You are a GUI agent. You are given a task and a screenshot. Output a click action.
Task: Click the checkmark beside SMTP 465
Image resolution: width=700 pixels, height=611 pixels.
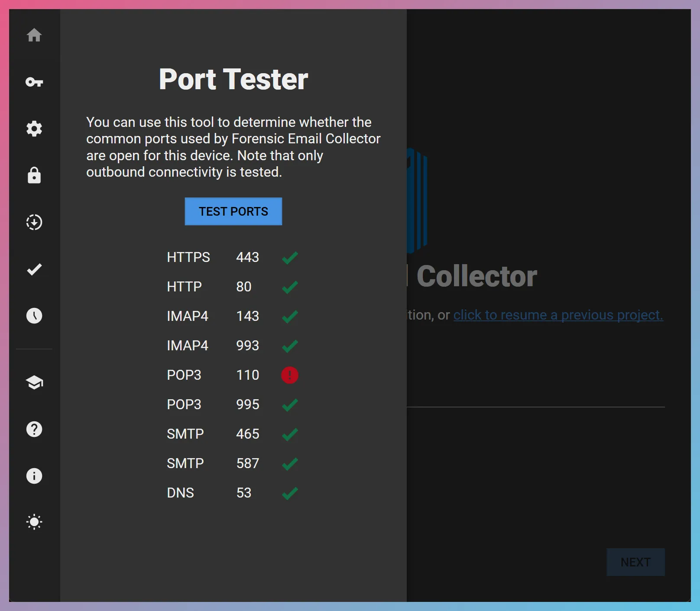[x=289, y=434]
